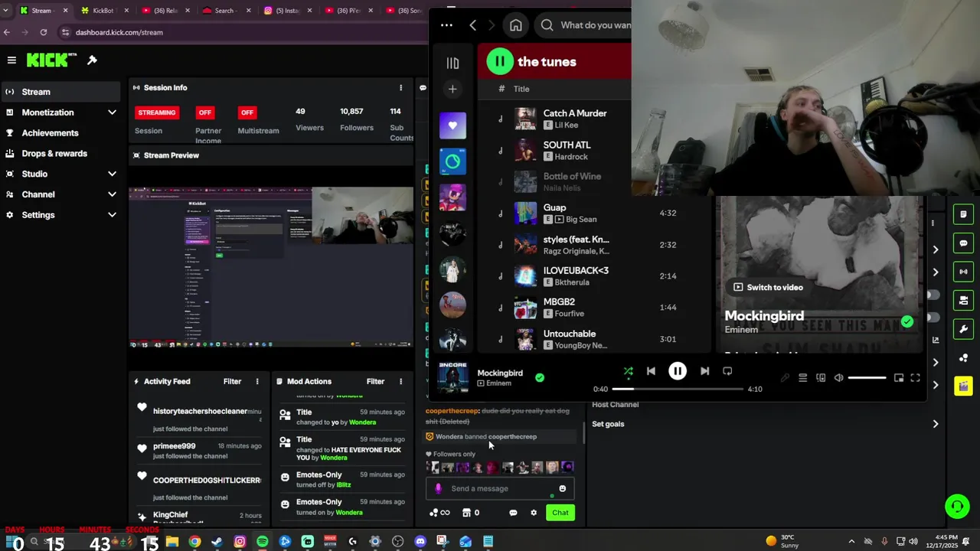Switch to KickBot browser tab

click(103, 11)
